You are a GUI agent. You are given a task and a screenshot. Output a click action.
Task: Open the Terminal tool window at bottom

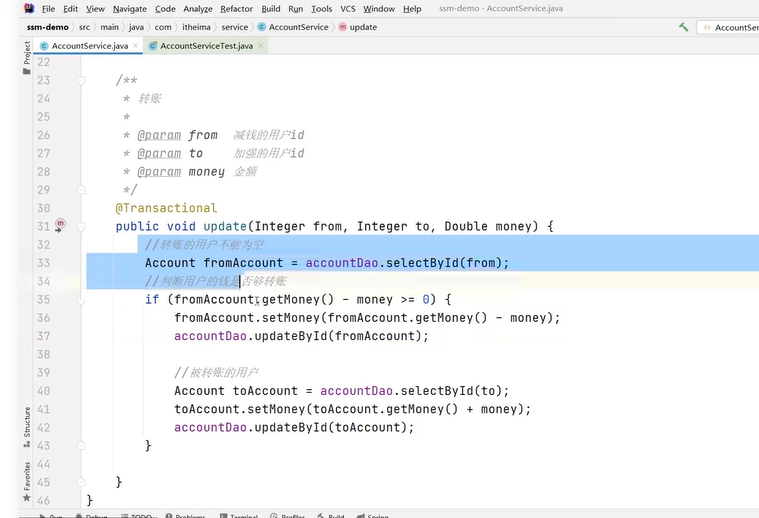[239, 516]
